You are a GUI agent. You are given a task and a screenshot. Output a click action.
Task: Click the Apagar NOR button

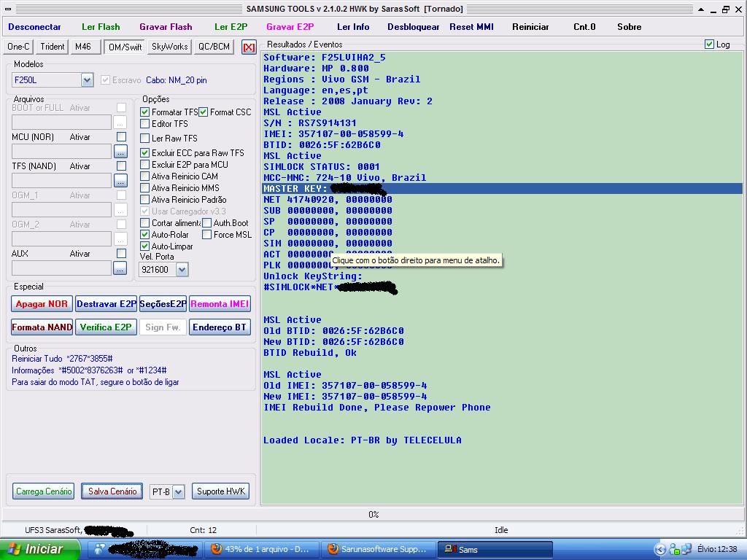(x=42, y=304)
